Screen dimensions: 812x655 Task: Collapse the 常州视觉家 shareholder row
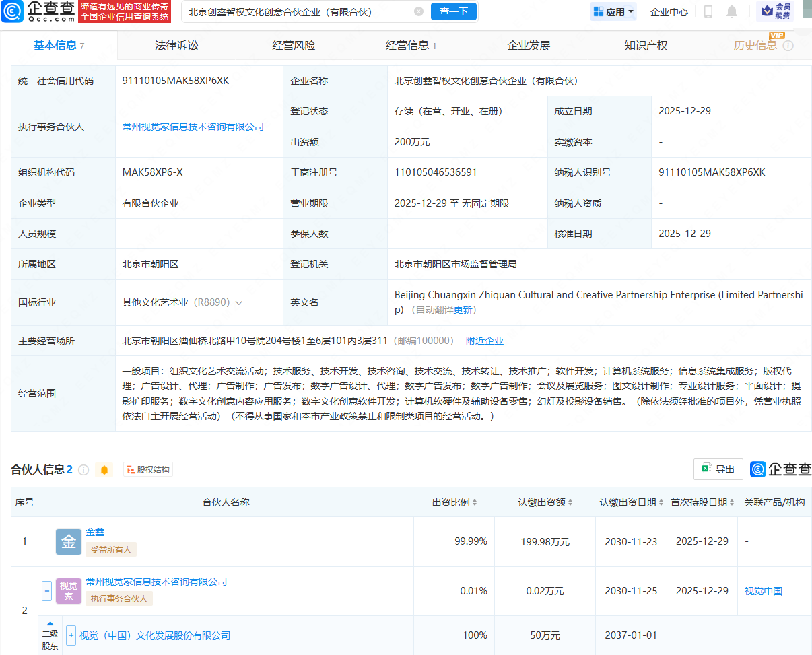pyautogui.click(x=46, y=590)
